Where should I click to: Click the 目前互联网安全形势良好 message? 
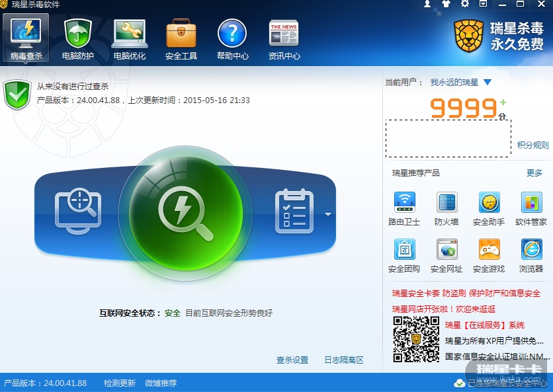coord(229,313)
